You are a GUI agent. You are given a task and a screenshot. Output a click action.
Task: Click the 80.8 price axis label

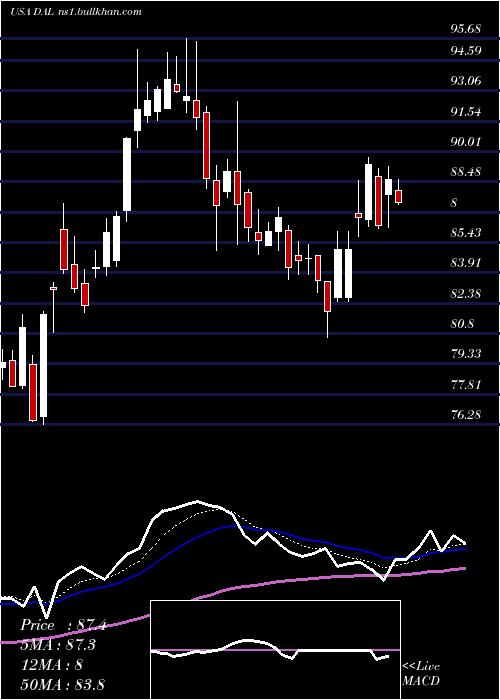pyautogui.click(x=462, y=324)
